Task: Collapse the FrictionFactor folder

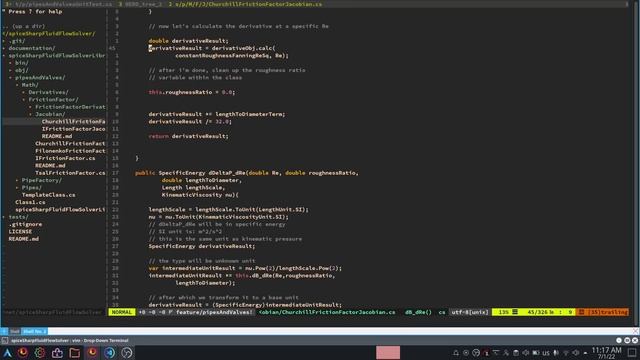Action: point(50,100)
